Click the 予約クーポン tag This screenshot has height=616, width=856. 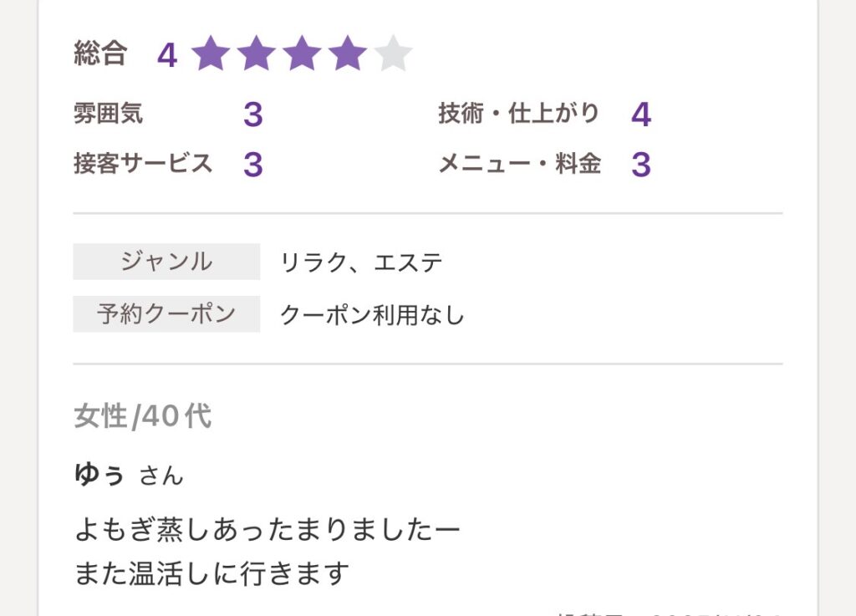pyautogui.click(x=166, y=314)
